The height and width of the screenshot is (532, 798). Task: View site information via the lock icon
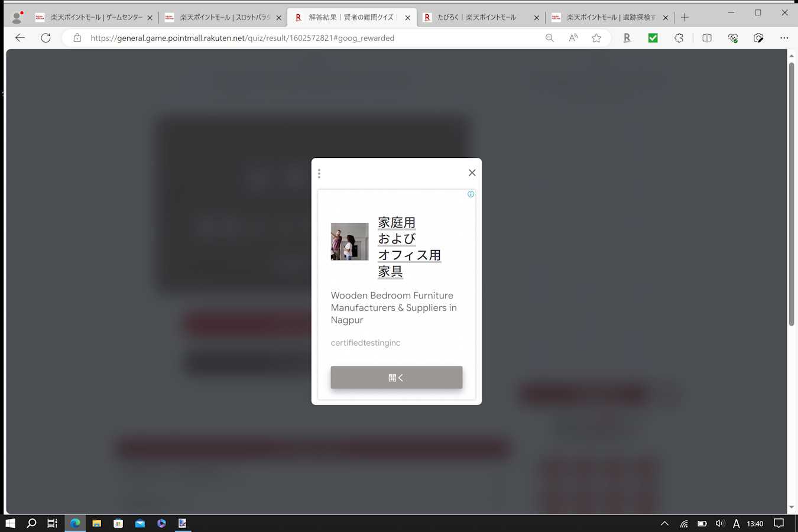(77, 38)
